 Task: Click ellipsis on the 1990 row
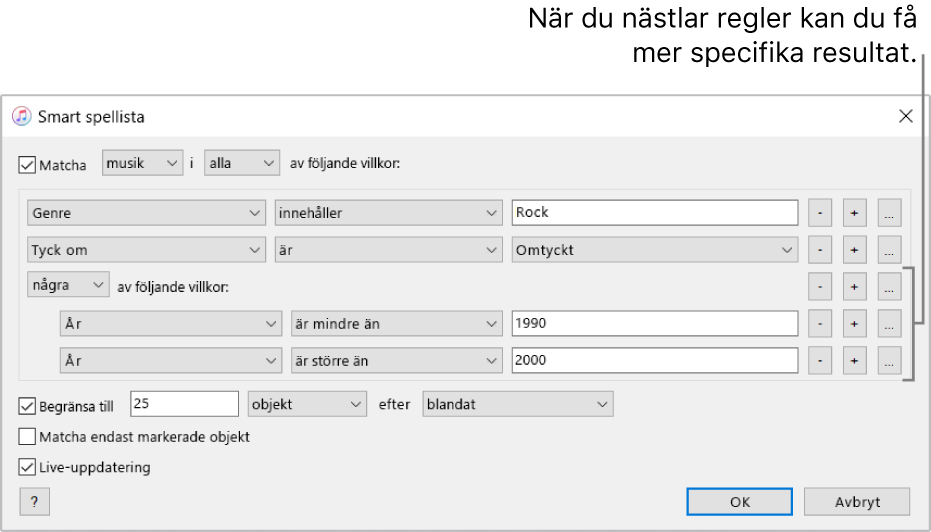(889, 324)
